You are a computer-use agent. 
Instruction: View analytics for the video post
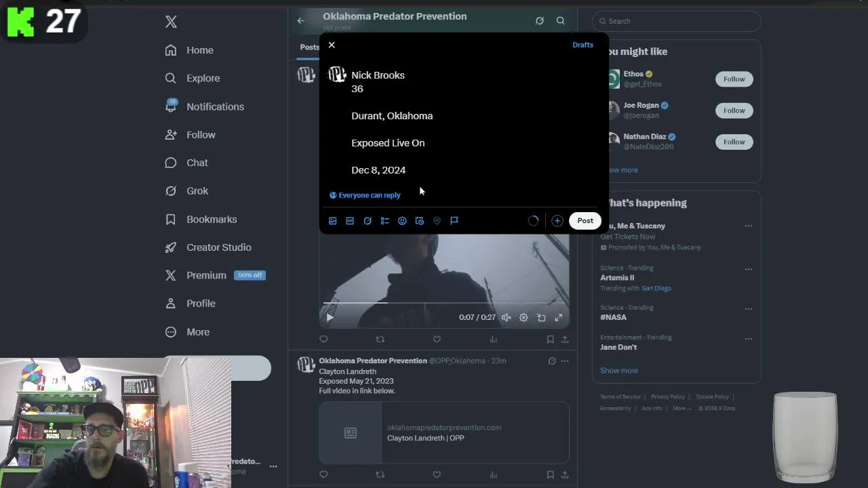coord(494,340)
